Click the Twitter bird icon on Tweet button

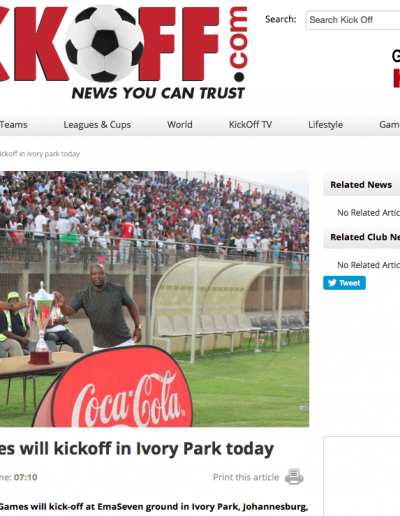332,283
